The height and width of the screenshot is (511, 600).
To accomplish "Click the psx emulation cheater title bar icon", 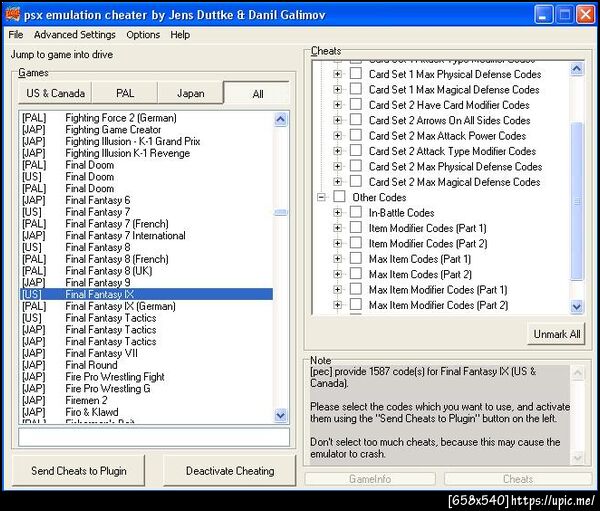I will coord(13,14).
